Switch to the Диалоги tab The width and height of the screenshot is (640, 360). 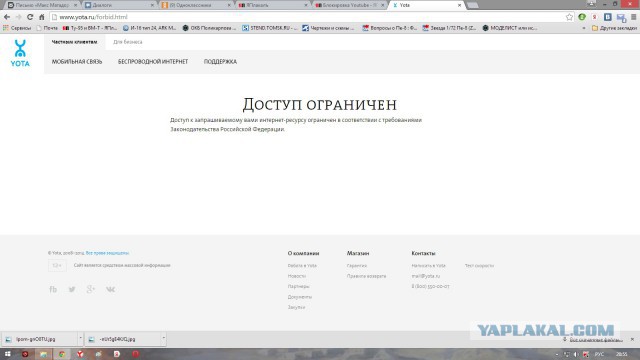[119, 5]
